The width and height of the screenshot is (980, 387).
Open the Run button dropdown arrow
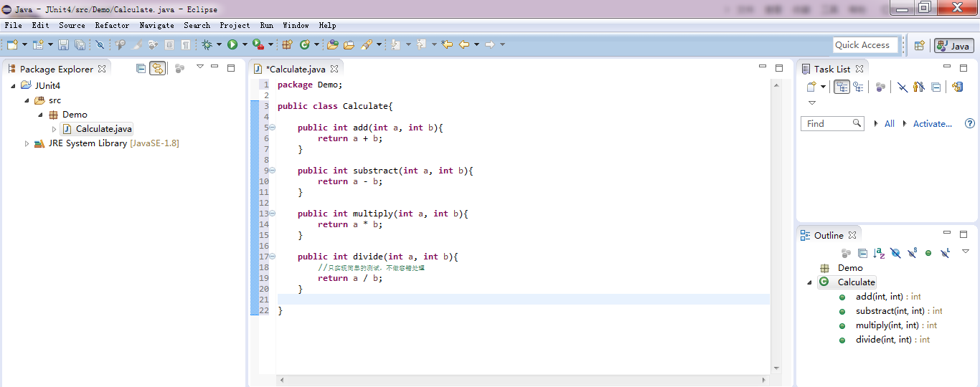tap(245, 44)
